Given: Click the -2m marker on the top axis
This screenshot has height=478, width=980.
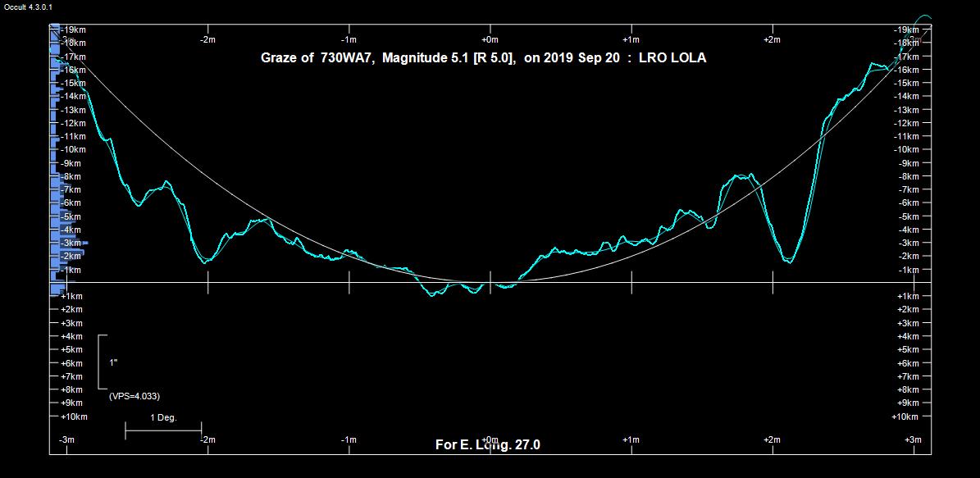Looking at the screenshot, I should [x=207, y=39].
